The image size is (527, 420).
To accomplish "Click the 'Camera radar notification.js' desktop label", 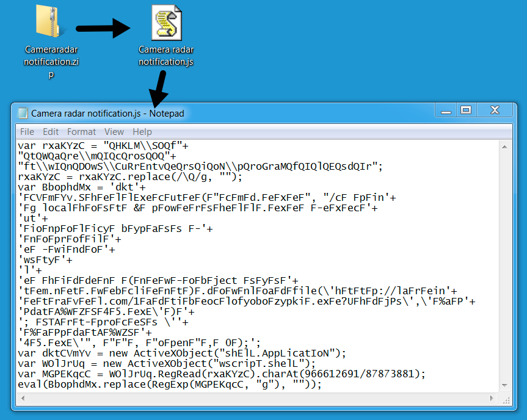I will tap(166, 56).
